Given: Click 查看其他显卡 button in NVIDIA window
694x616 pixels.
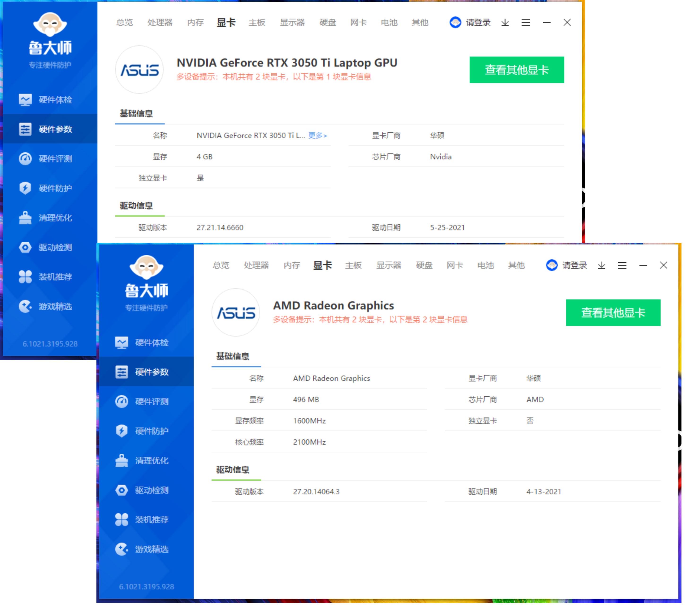Looking at the screenshot, I should pos(517,69).
